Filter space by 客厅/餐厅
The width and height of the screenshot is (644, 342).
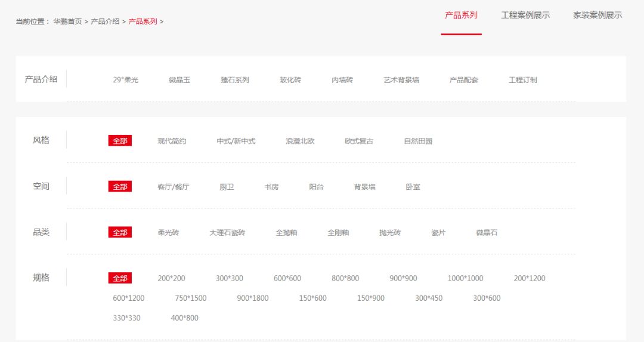tap(173, 187)
